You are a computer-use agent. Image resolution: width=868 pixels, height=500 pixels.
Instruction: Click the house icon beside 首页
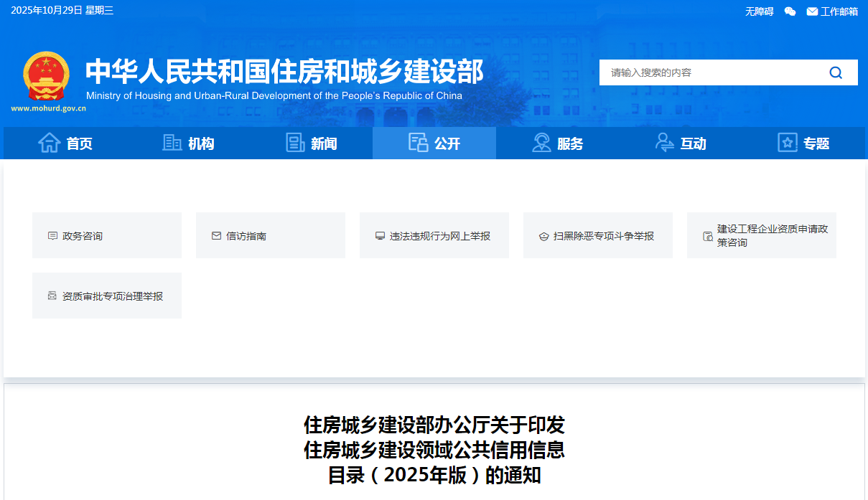tap(50, 143)
